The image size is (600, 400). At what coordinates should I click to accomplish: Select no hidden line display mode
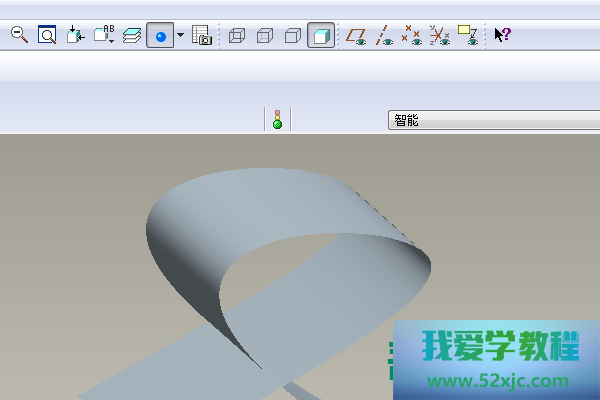click(x=293, y=36)
